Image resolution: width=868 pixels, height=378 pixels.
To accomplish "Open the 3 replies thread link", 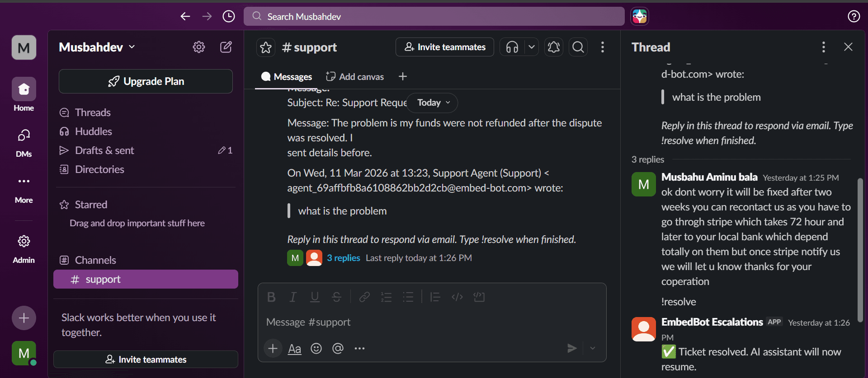I will tap(343, 257).
